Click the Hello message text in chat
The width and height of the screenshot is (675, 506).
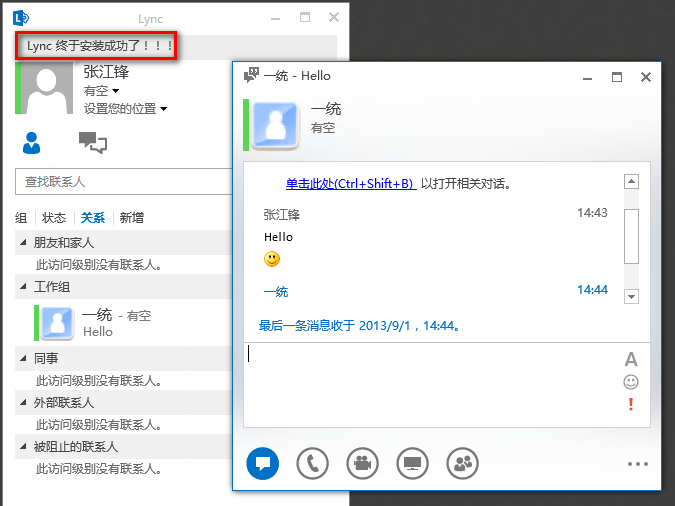tap(279, 237)
